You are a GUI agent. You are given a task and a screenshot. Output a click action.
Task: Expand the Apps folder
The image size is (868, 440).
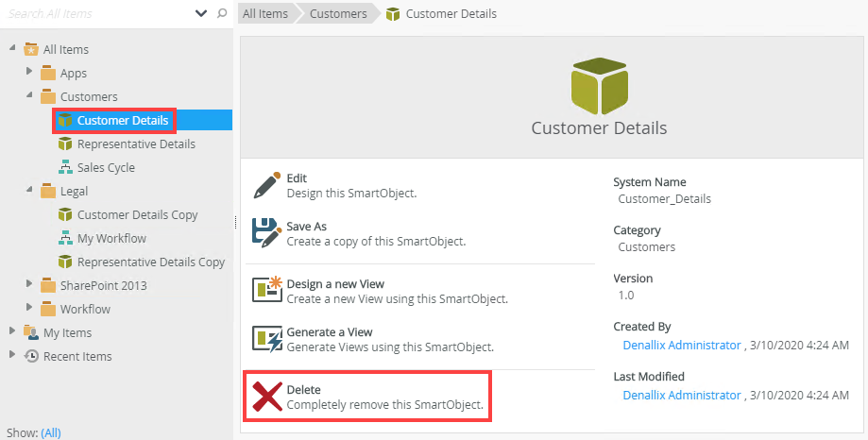point(29,71)
